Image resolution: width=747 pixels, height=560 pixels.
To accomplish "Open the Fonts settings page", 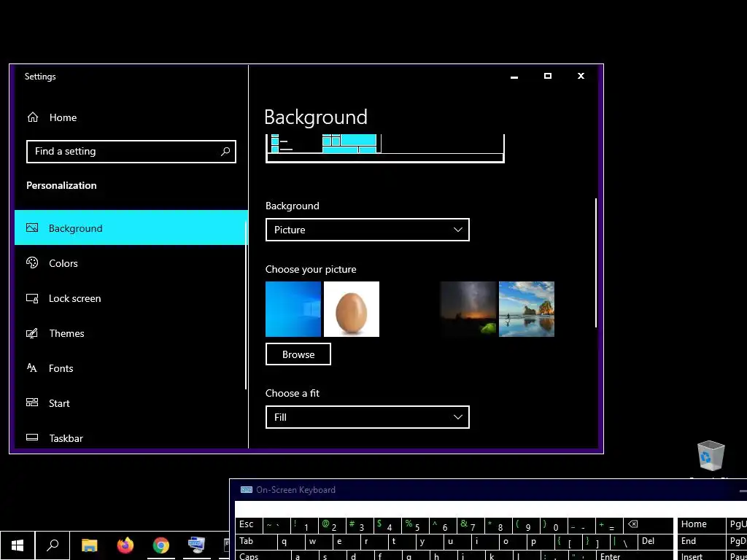I will coord(131,368).
